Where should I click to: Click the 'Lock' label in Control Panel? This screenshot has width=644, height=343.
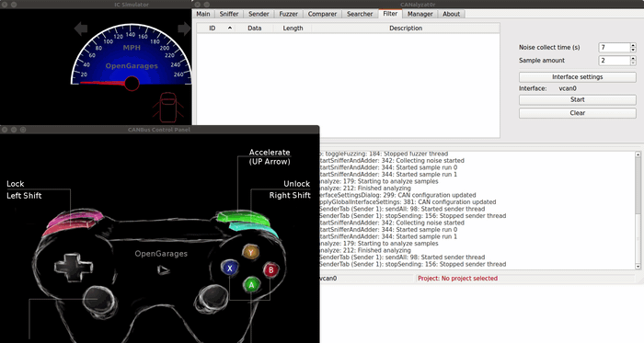(x=16, y=184)
